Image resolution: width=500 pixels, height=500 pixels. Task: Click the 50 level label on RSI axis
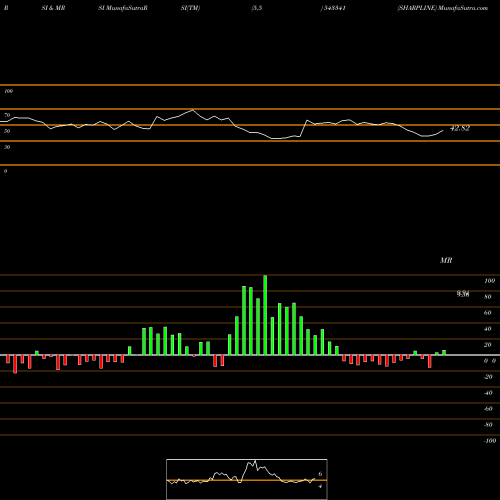point(7,131)
